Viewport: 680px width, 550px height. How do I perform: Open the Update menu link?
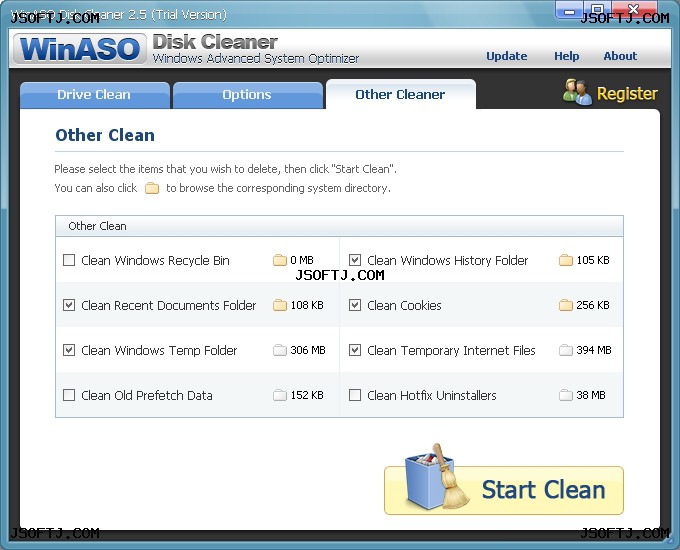click(507, 56)
